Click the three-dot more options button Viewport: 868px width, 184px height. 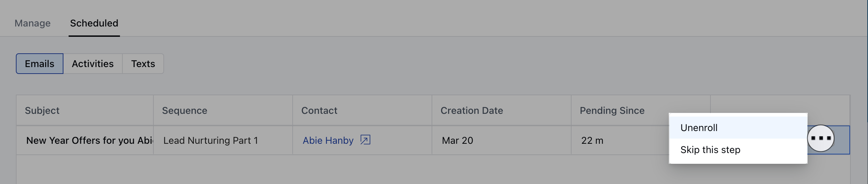tap(820, 138)
